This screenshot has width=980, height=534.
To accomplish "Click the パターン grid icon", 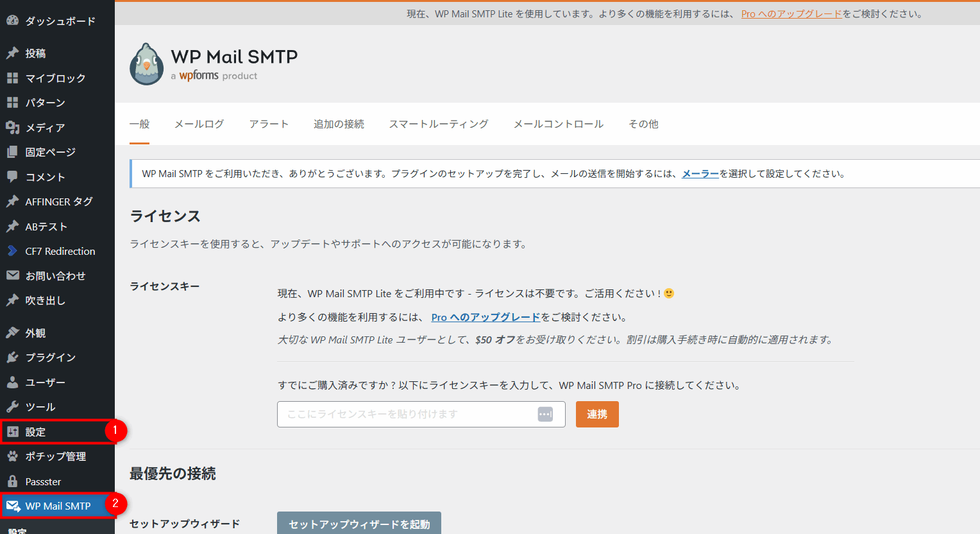I will tap(12, 102).
